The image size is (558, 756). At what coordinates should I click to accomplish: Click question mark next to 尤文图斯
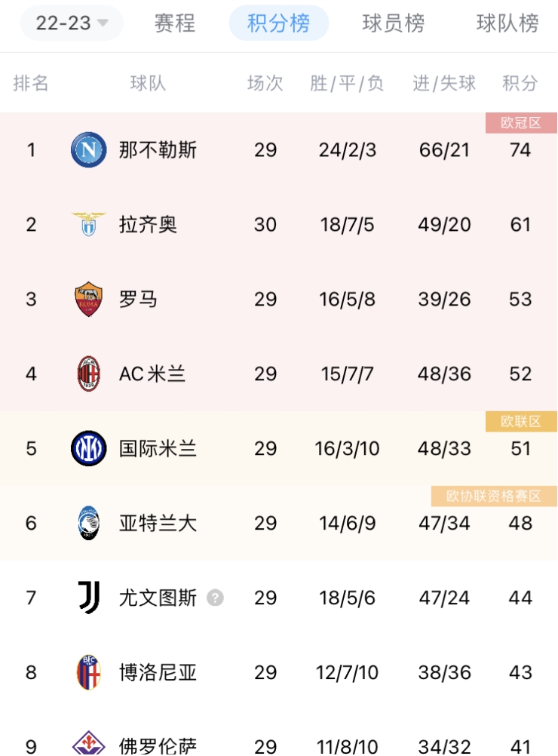coord(215,598)
